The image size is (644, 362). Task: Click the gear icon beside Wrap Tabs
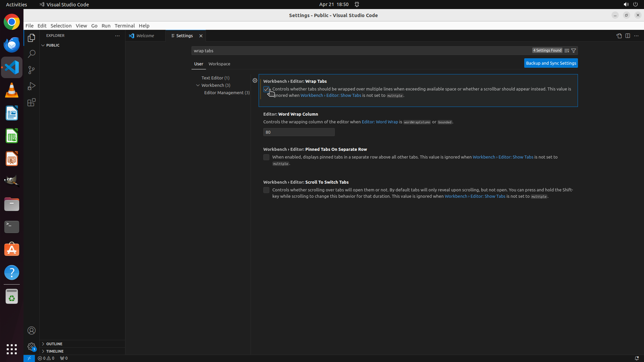[x=255, y=80]
